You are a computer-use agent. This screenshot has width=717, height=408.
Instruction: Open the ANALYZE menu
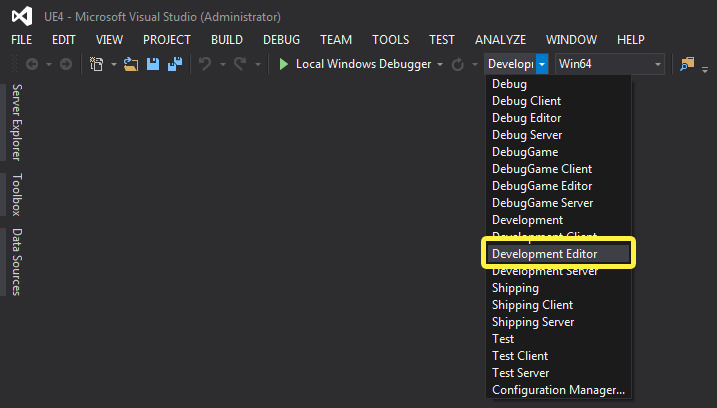point(500,40)
